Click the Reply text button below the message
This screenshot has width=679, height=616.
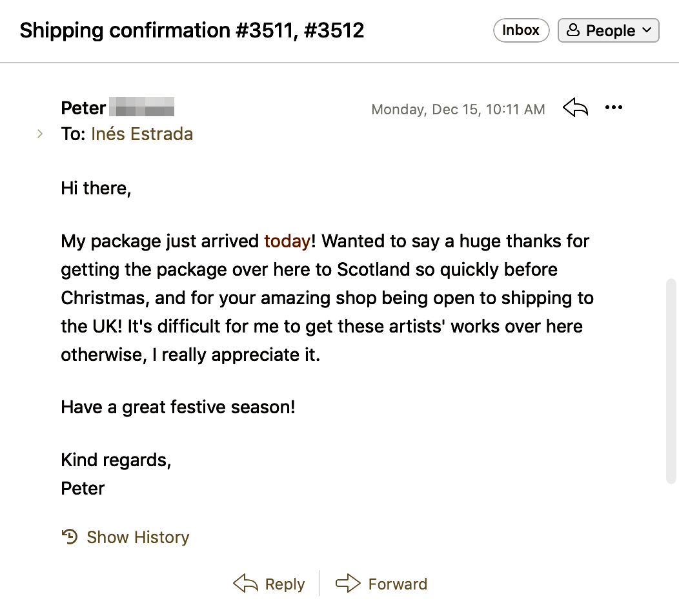click(285, 584)
